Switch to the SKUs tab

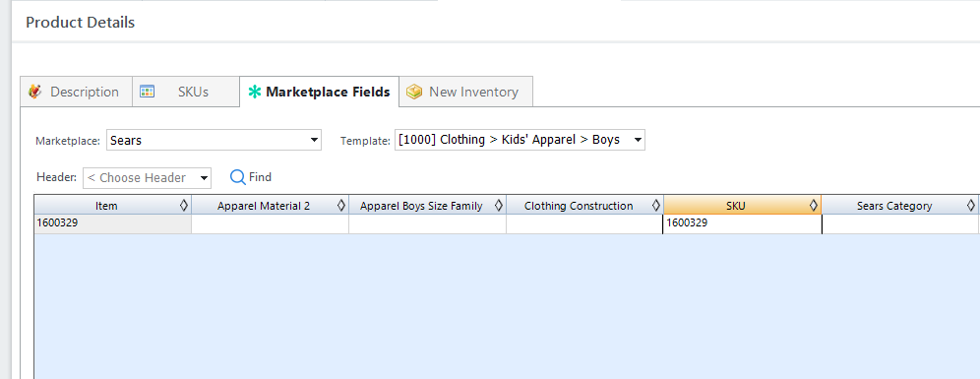(186, 92)
